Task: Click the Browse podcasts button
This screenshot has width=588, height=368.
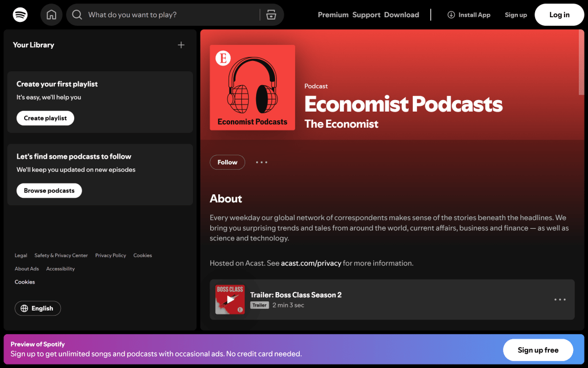Action: tap(49, 191)
